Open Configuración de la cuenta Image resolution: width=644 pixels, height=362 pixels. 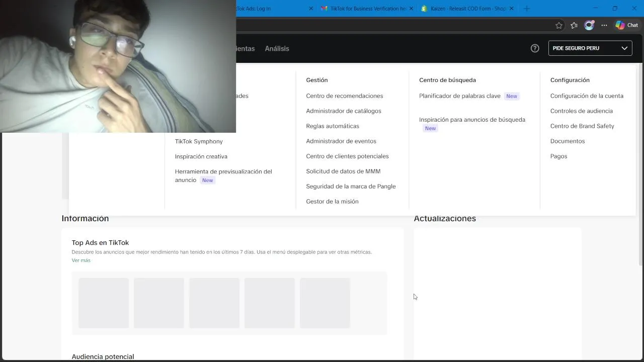587,96
